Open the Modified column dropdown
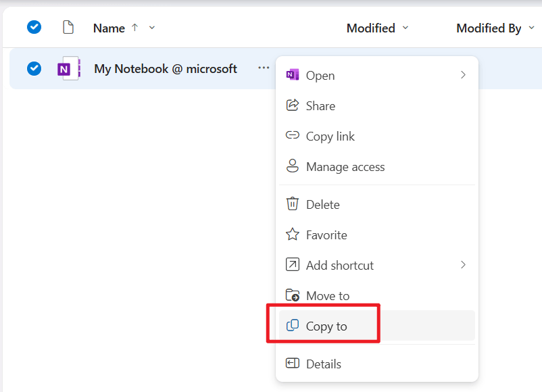Viewport: 542px width, 392px height. pos(405,28)
